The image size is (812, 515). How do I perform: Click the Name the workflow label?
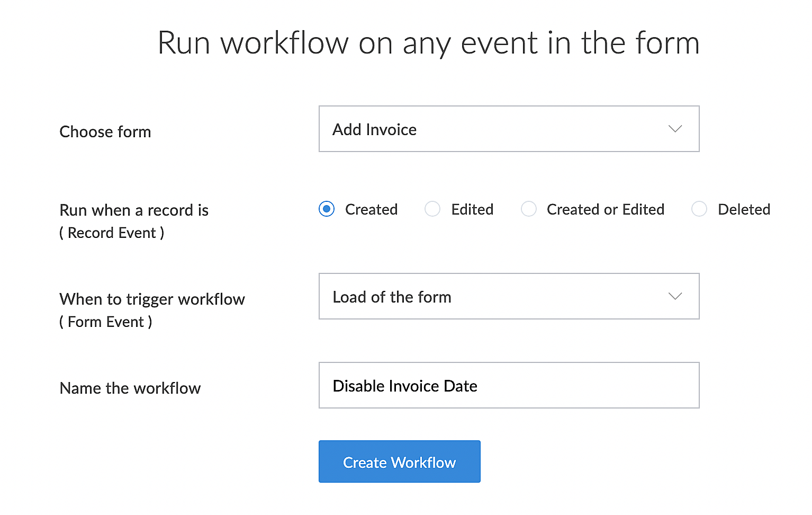(130, 388)
